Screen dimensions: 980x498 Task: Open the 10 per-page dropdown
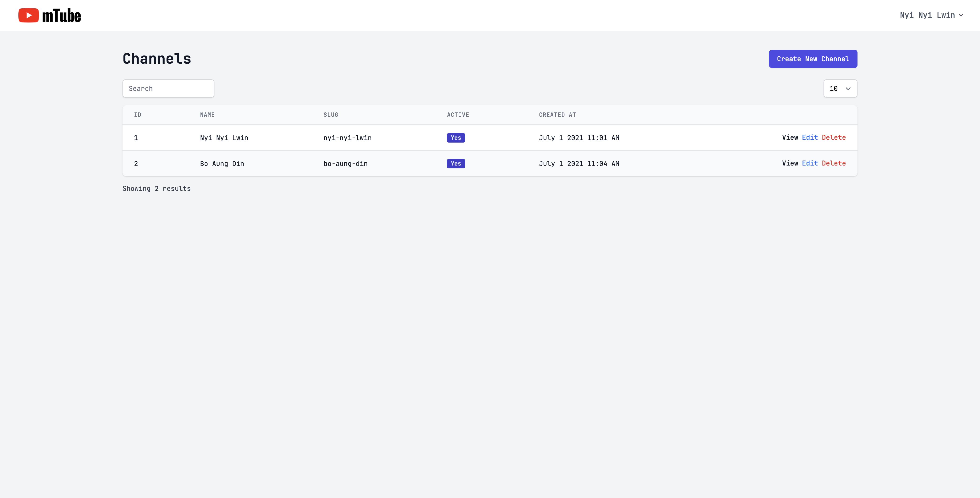[840, 89]
